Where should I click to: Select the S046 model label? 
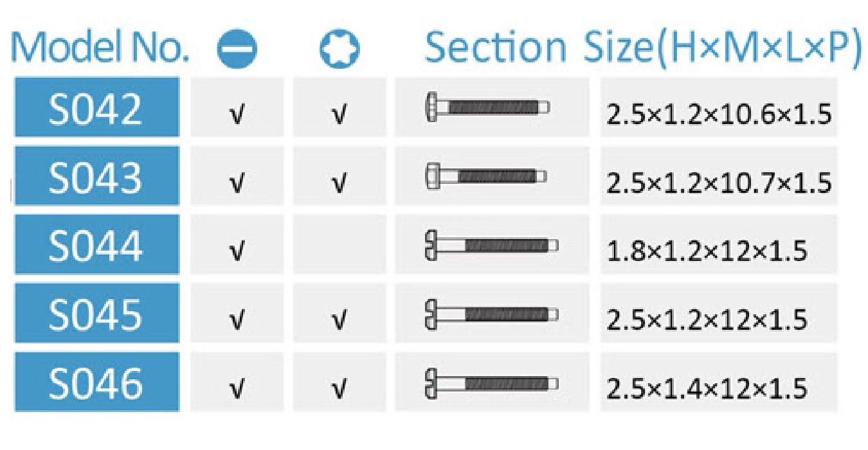point(96,383)
